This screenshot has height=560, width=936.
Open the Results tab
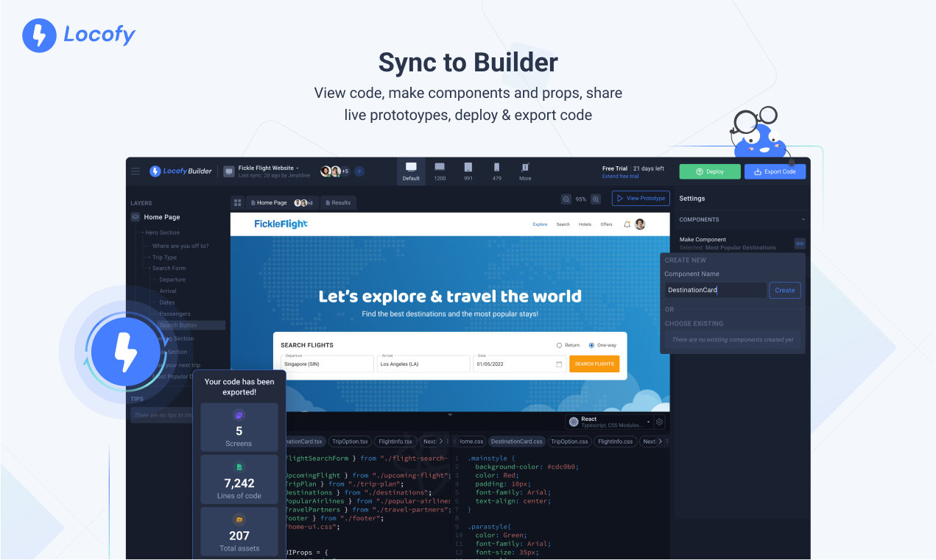(x=337, y=202)
